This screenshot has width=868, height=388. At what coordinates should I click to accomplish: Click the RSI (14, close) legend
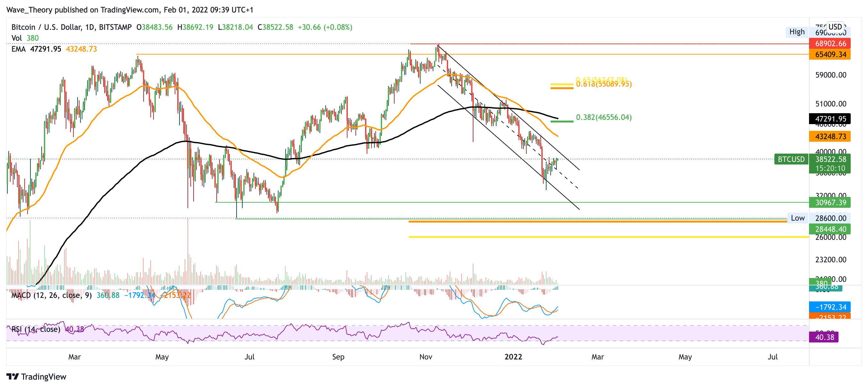[x=36, y=329]
